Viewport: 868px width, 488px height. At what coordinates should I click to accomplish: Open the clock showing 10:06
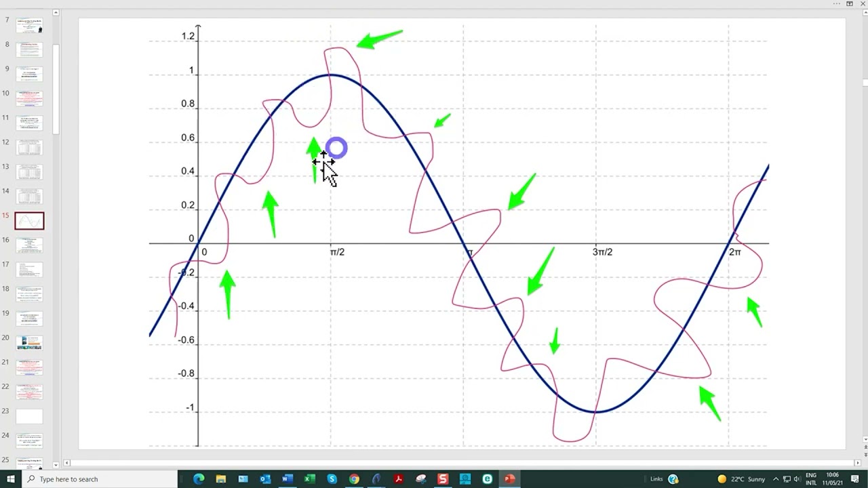(x=832, y=479)
